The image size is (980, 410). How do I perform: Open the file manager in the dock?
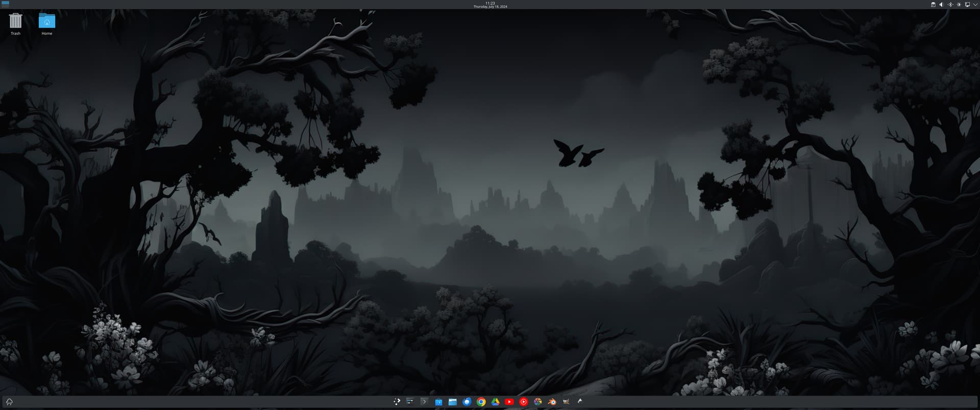click(x=452, y=402)
